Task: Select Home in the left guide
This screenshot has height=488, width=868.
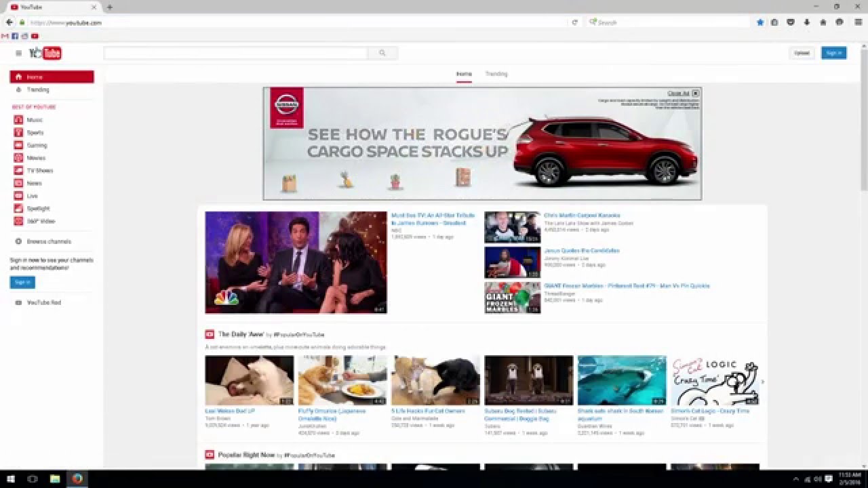Action: [52, 77]
